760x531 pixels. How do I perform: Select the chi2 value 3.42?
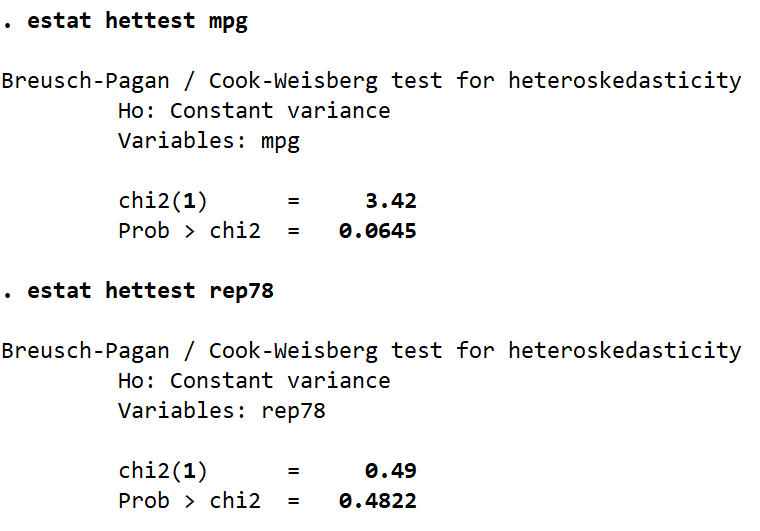[x=391, y=201]
